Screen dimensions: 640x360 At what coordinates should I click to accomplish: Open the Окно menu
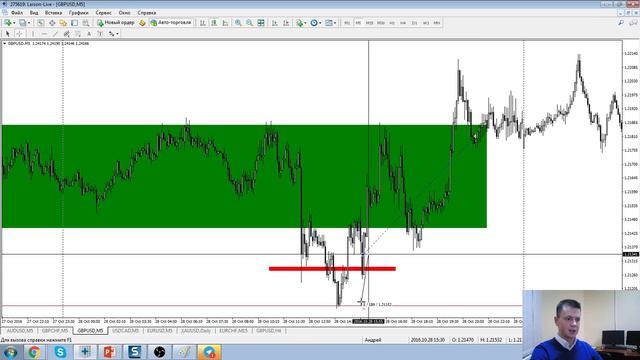pyautogui.click(x=124, y=13)
